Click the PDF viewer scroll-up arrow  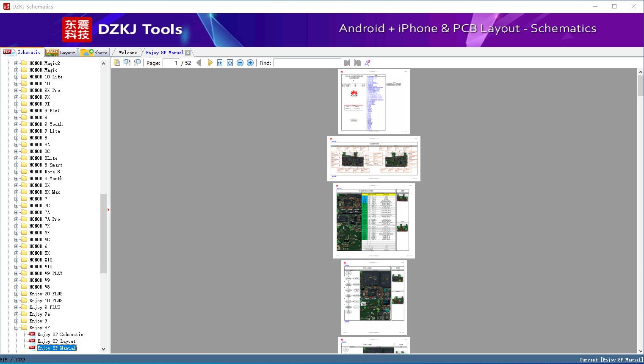(x=641, y=72)
